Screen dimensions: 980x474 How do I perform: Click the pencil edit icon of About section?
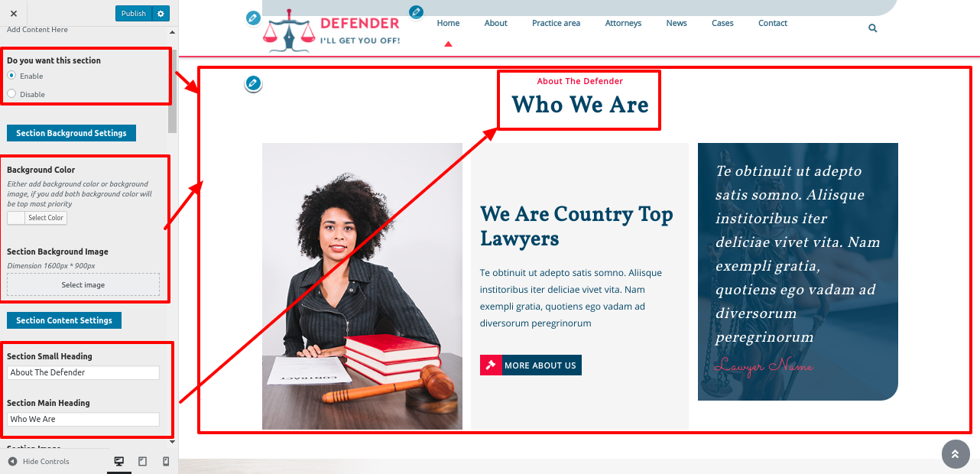click(254, 83)
